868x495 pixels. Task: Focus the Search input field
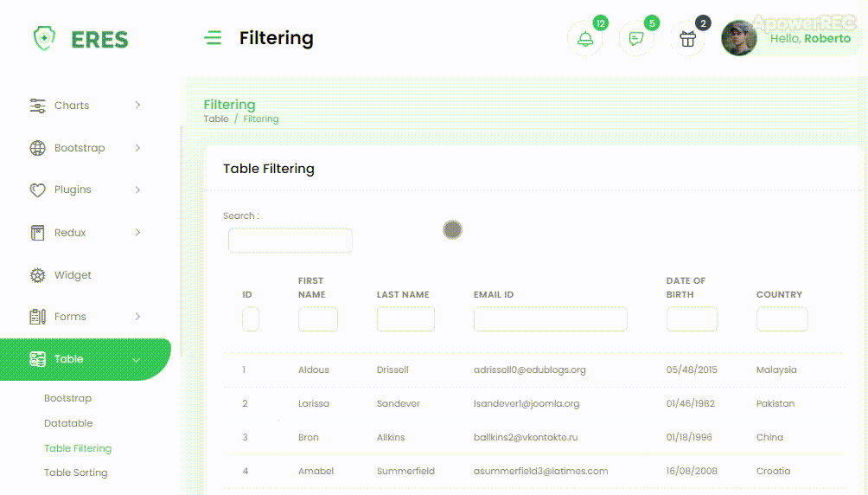tap(290, 241)
